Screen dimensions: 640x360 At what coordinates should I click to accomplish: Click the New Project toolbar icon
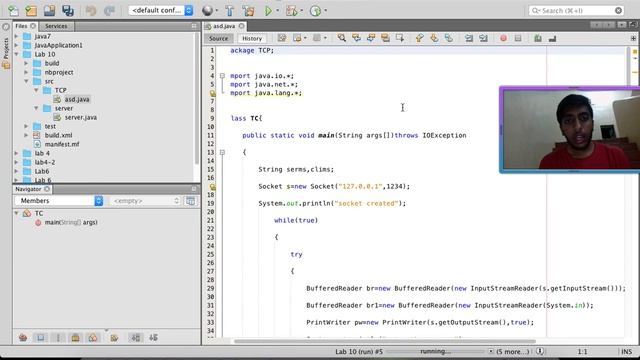pyautogui.click(x=31, y=11)
